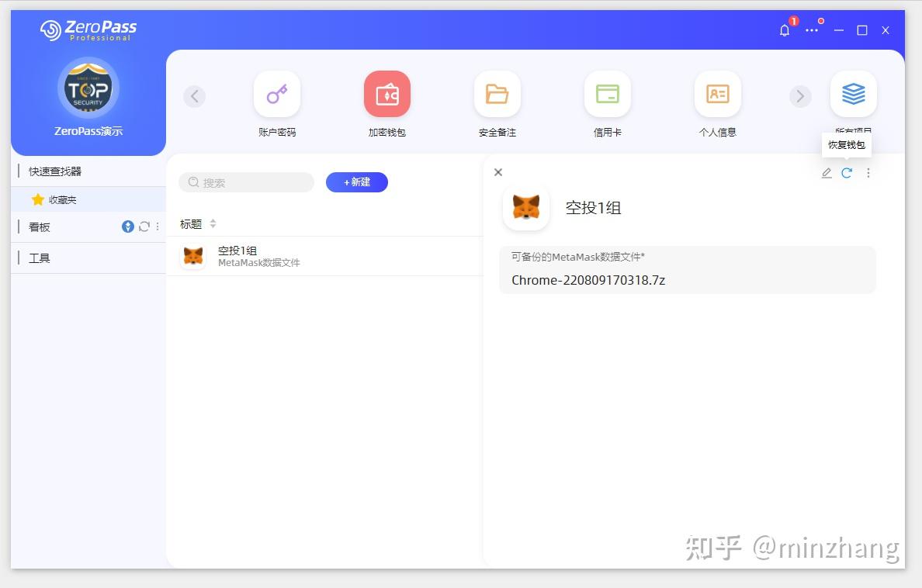View the 个人信息 personal info category
The image size is (922, 588).
click(x=717, y=93)
